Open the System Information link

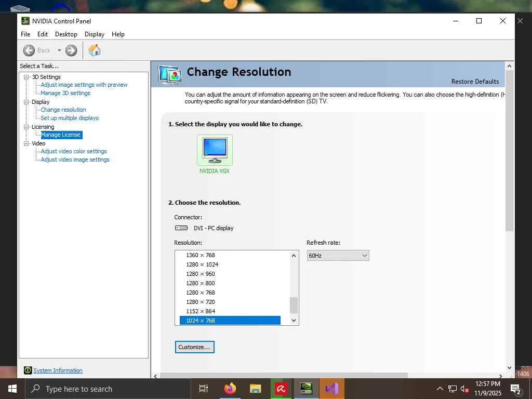click(58, 370)
